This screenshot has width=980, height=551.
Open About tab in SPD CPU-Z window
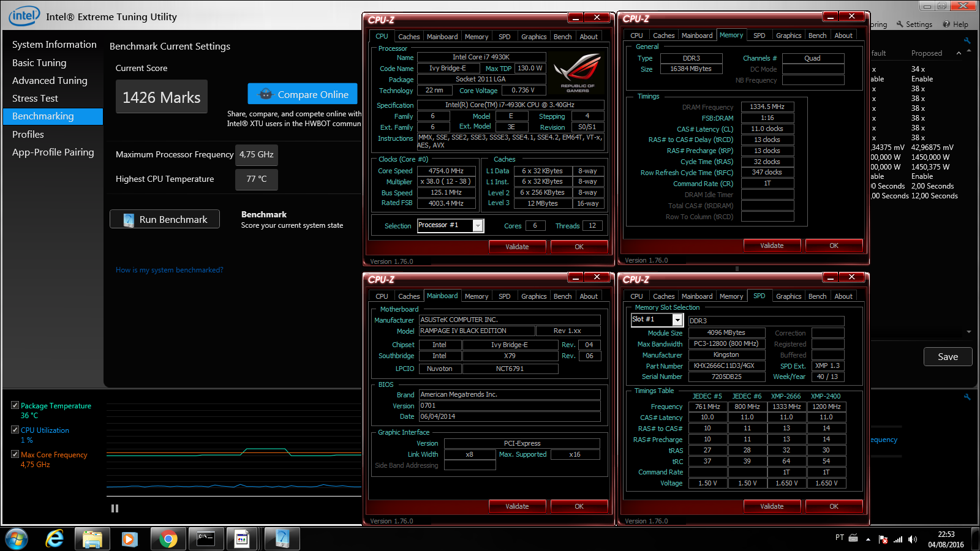(x=843, y=296)
